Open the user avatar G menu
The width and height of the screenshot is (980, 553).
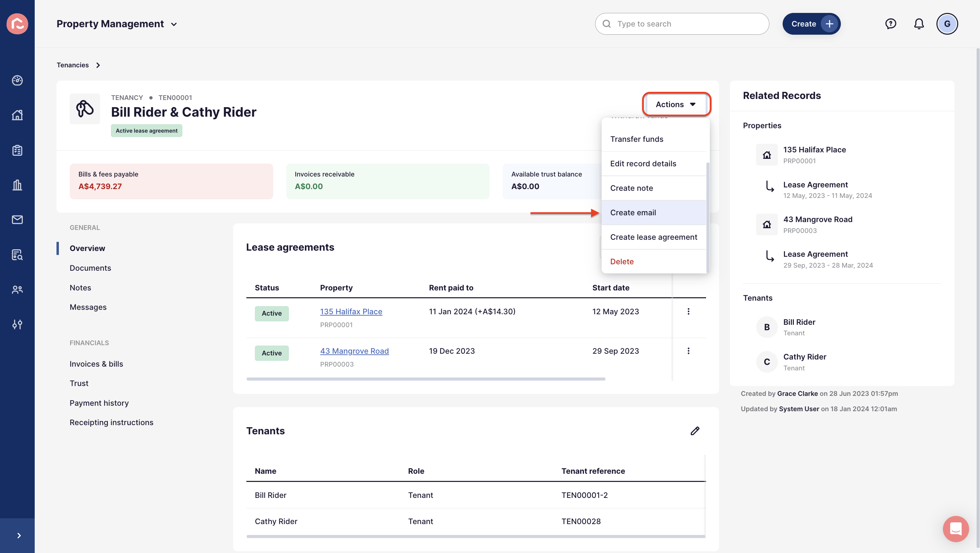947,23
